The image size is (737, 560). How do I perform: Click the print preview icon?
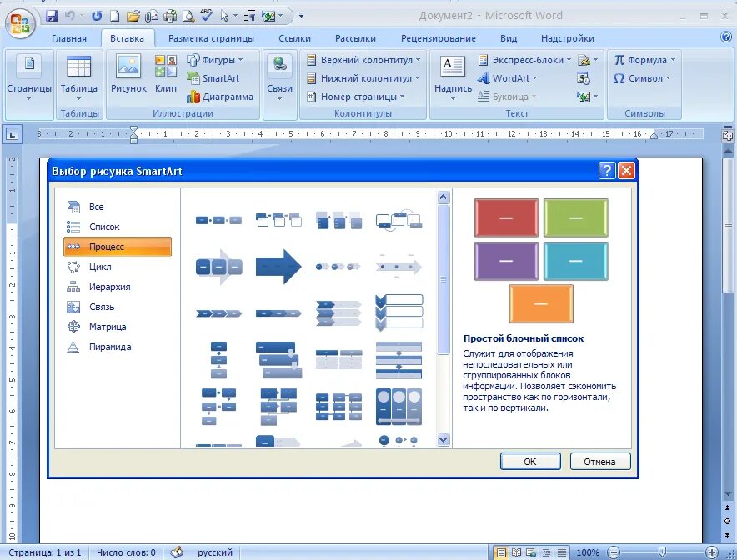(x=188, y=16)
